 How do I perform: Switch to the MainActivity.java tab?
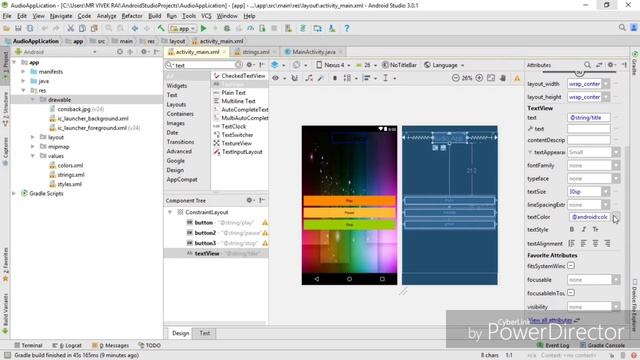tap(314, 52)
